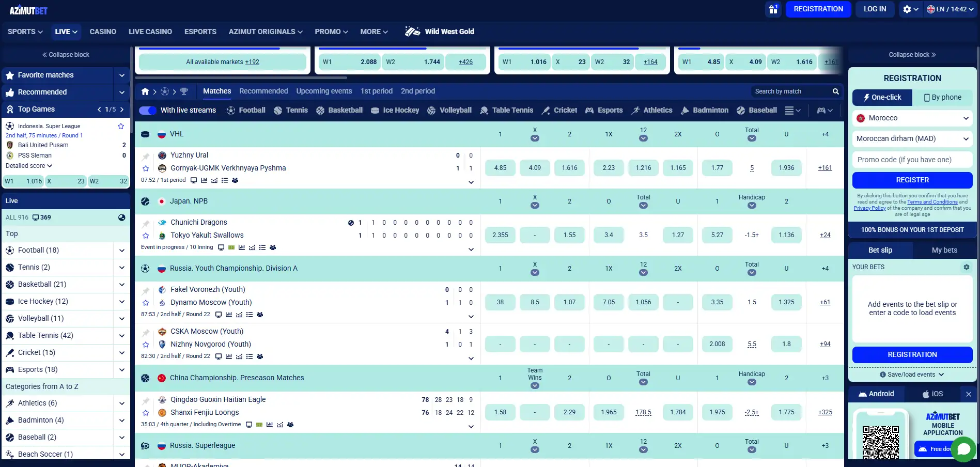Click the trophy breadcrumb icon
980x467 pixels.
coord(184,91)
